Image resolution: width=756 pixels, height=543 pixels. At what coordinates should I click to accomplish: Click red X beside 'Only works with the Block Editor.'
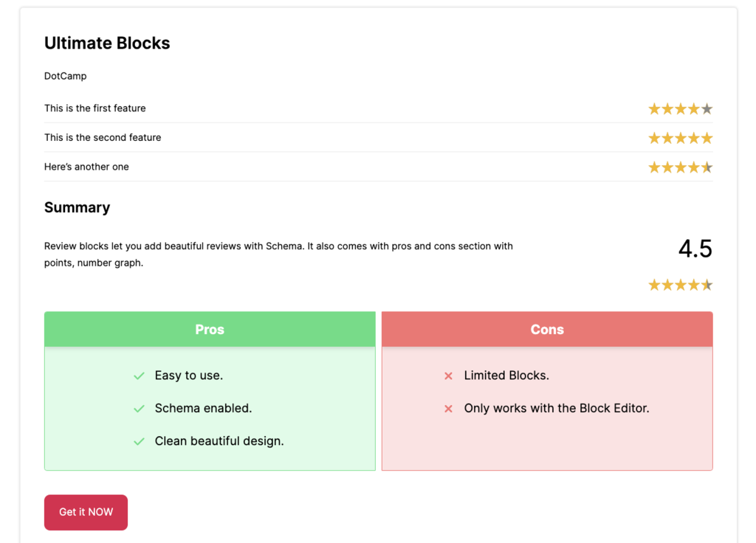pyautogui.click(x=448, y=409)
